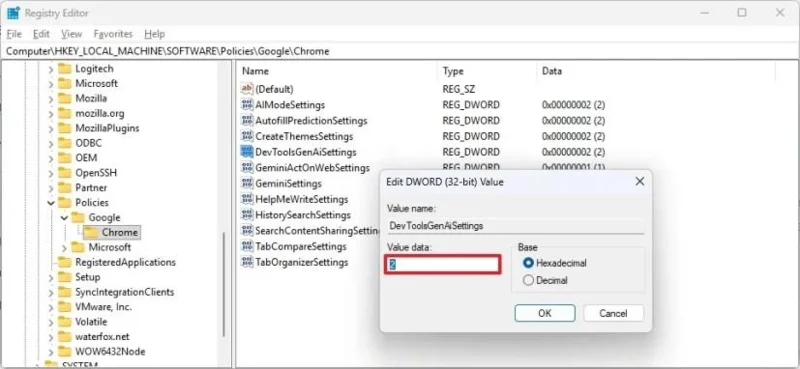
Task: Click the Value name field DevToolsGenAiSettings
Action: tap(515, 225)
